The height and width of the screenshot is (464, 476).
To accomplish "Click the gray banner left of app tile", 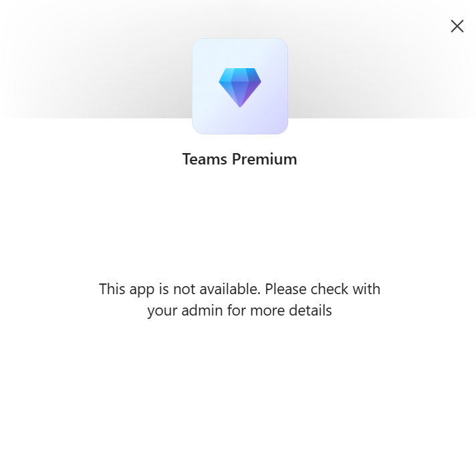I will pos(96,60).
